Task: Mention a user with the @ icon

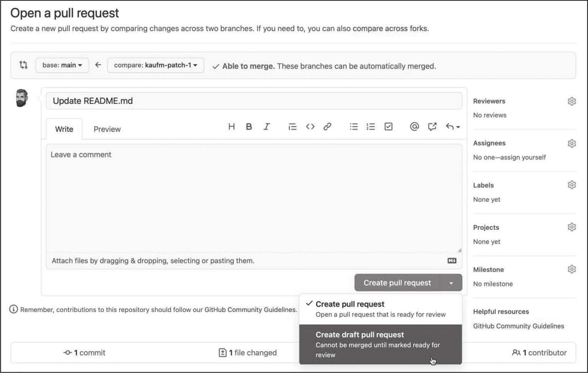Action: point(414,127)
